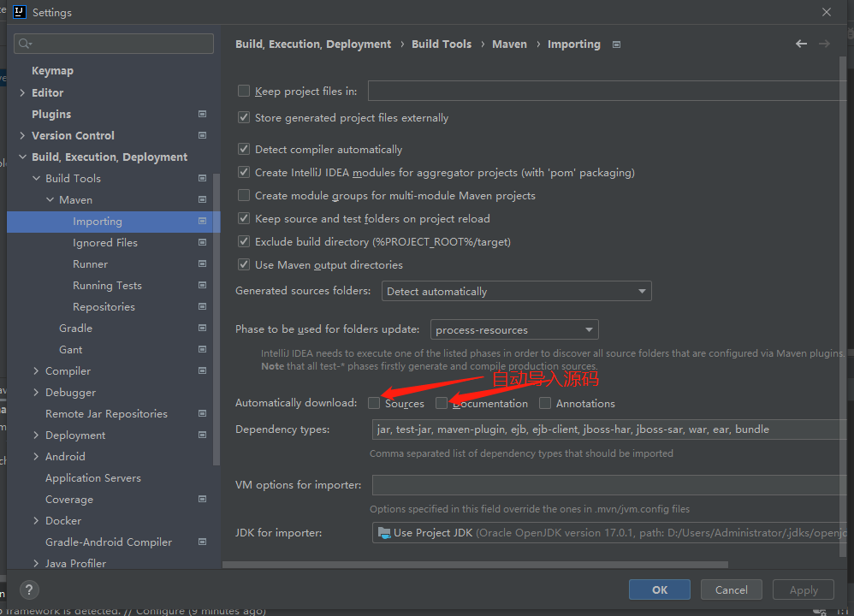Select Plugins in settings tree
This screenshot has width=854, height=616.
click(x=51, y=114)
